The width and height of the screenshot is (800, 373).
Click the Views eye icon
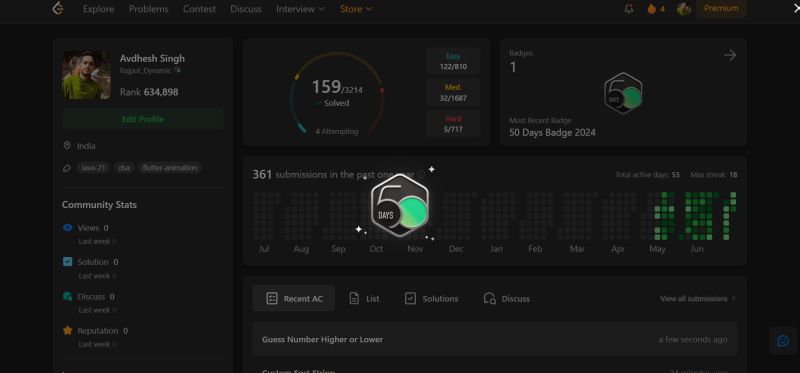[x=67, y=228]
